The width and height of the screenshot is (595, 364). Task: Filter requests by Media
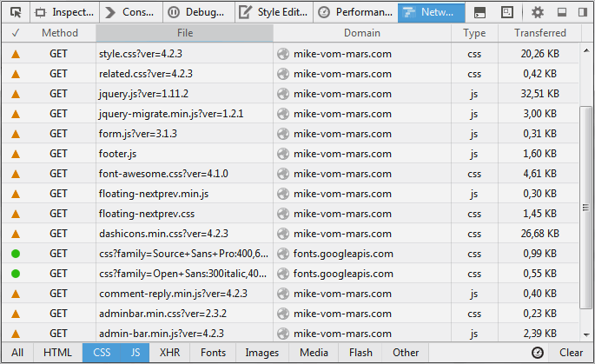[314, 353]
